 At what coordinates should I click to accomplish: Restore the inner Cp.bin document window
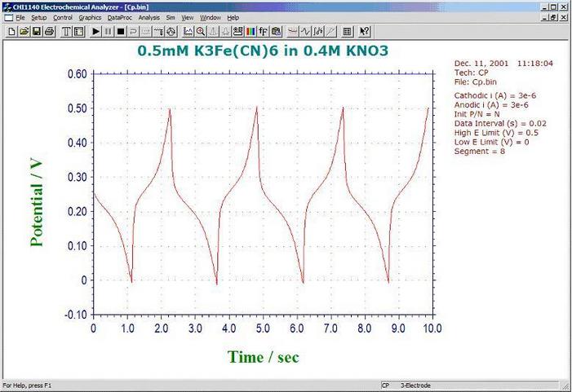tap(554, 17)
